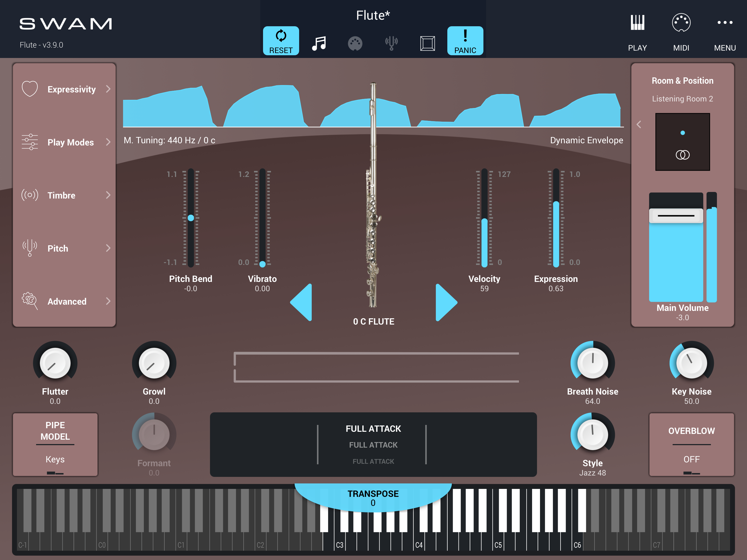
Task: Open the Play Modes menu item
Action: pyautogui.click(x=64, y=142)
